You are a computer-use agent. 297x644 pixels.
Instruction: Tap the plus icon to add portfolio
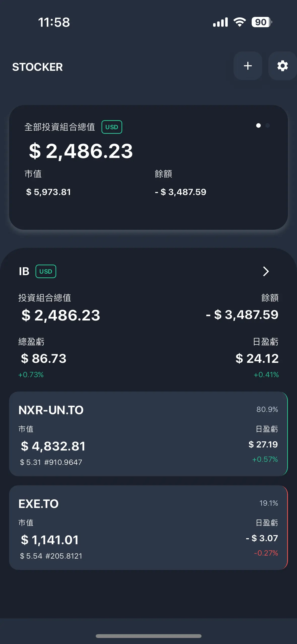pos(248,66)
